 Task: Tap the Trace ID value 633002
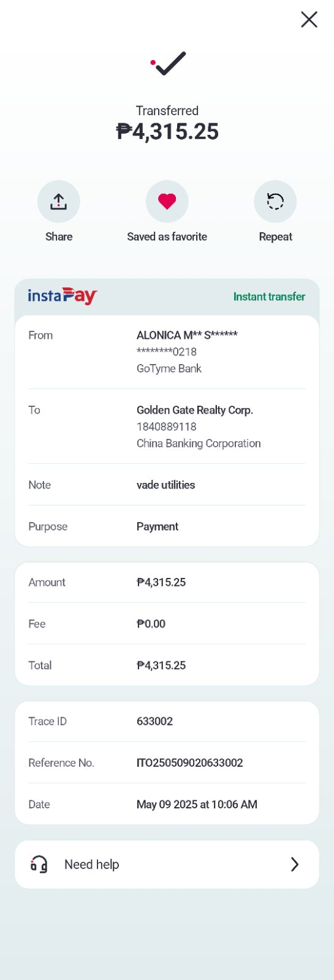[154, 721]
